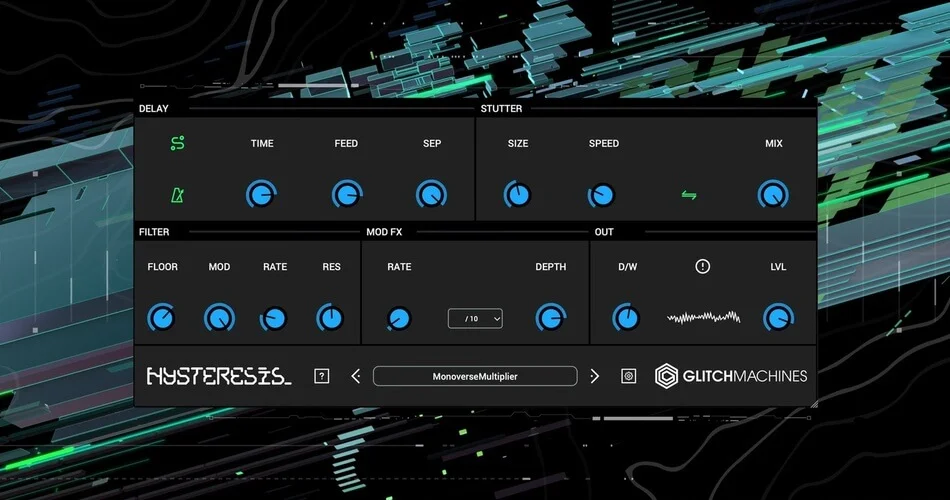
Task: Click the OUT section label
Action: [604, 232]
